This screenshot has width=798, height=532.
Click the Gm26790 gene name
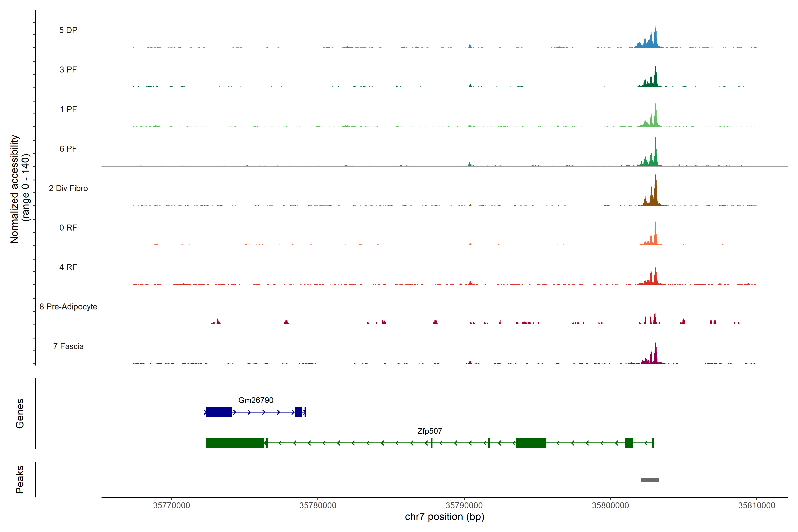(x=256, y=400)
